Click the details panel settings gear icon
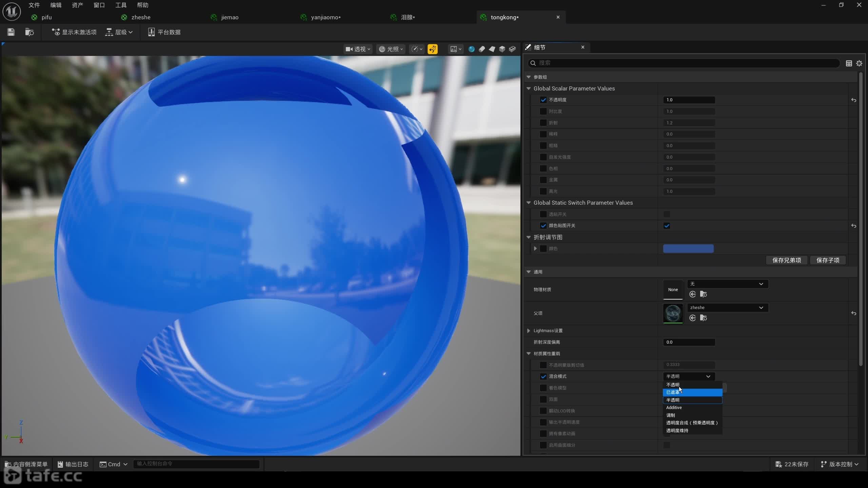This screenshot has height=488, width=868. click(859, 63)
